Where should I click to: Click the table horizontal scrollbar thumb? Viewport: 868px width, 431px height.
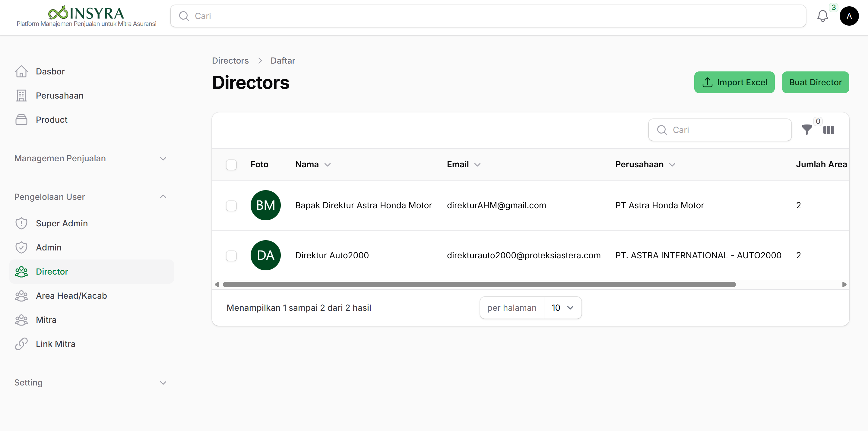point(479,285)
